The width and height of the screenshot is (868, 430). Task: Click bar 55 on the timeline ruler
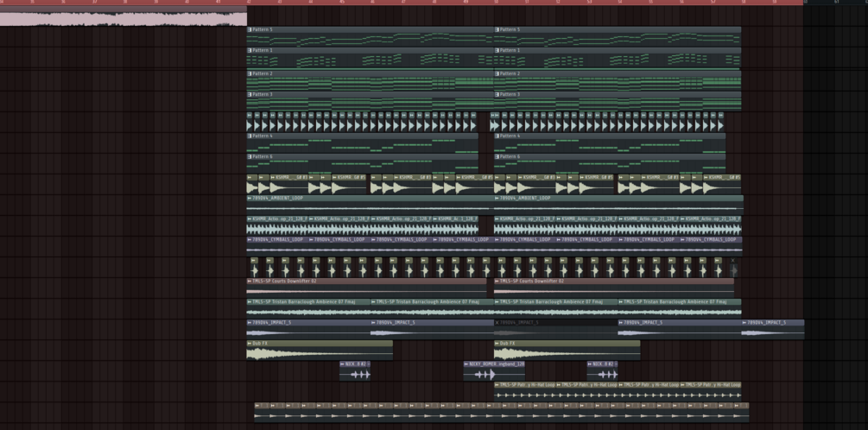(x=651, y=3)
